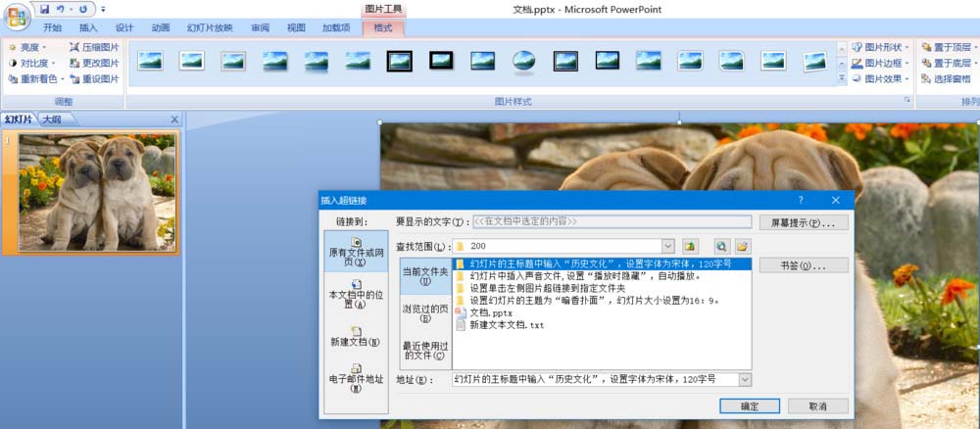Click 置于顶层 bring to front icon

click(926, 47)
